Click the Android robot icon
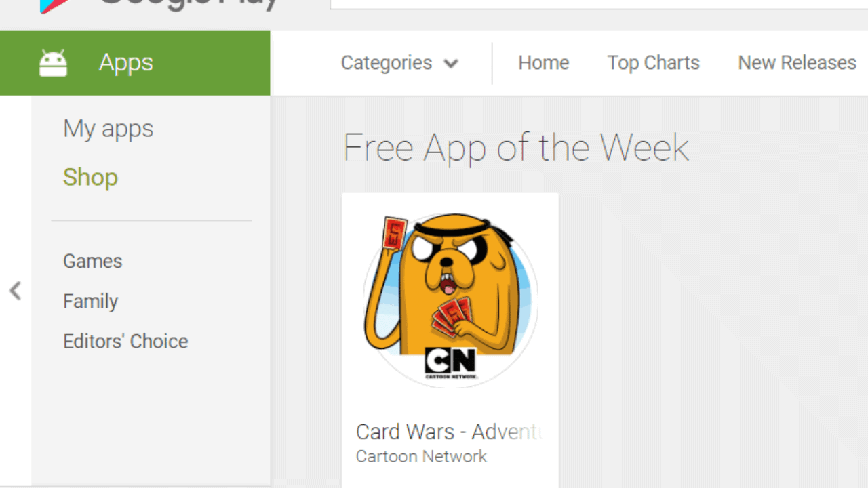 pyautogui.click(x=53, y=63)
